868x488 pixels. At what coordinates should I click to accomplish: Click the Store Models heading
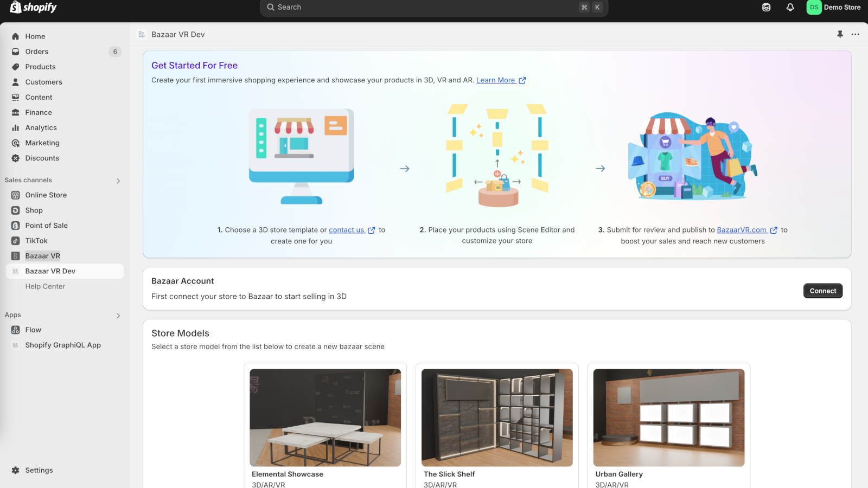point(180,333)
